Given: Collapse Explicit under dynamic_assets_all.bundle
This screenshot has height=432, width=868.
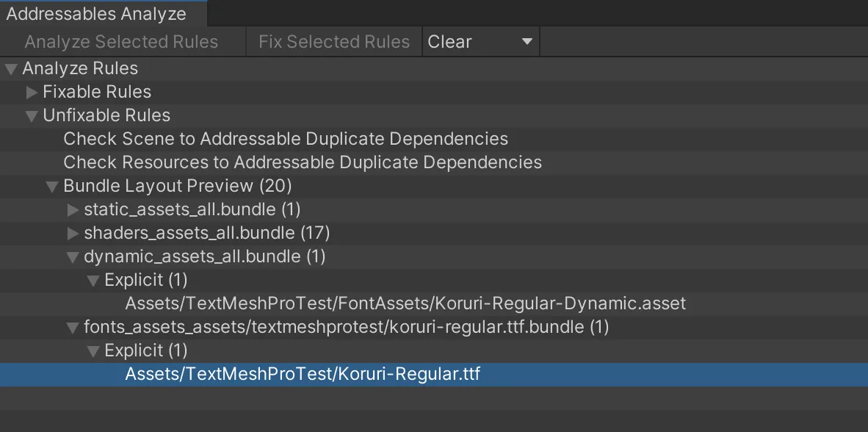Looking at the screenshot, I should click(93, 280).
